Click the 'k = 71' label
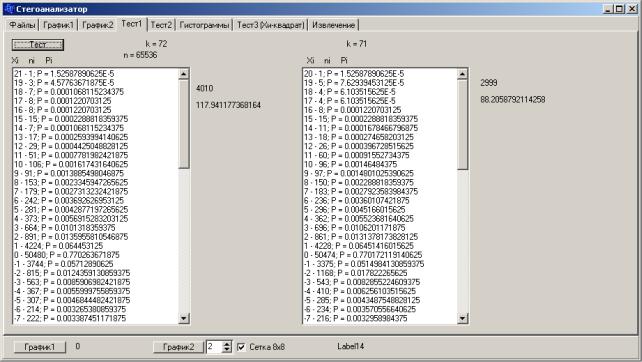642x362 pixels. pos(357,44)
